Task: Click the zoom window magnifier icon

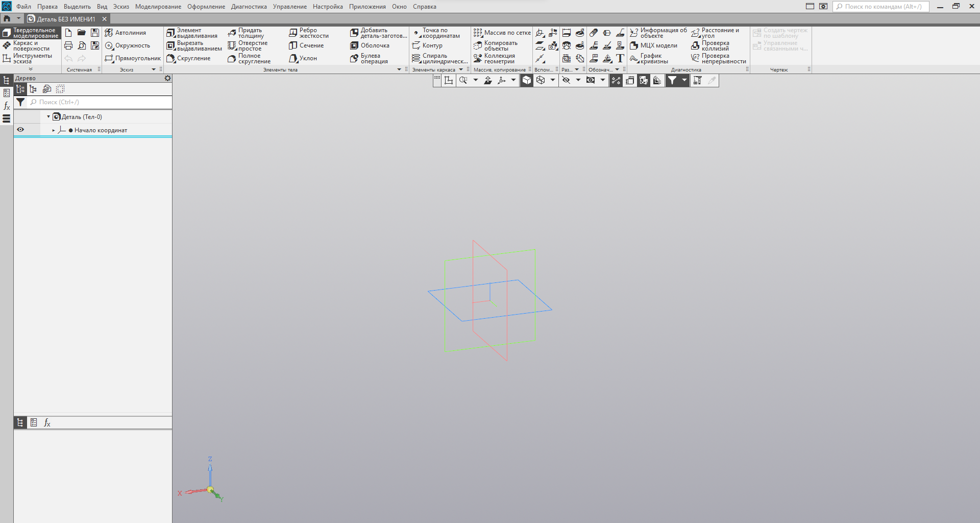Action: click(x=463, y=80)
